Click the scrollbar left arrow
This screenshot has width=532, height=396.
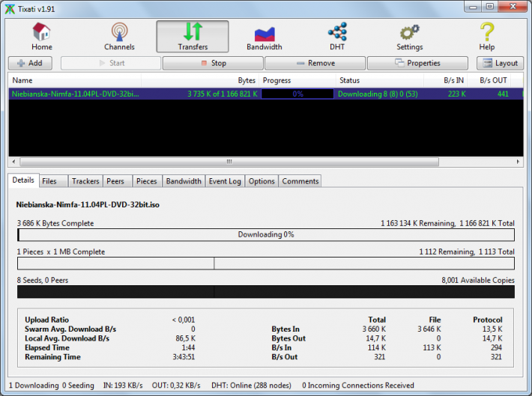coord(13,162)
